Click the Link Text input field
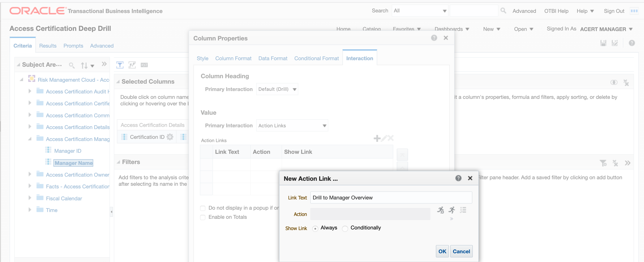Image resolution: width=644 pixels, height=262 pixels. (x=391, y=197)
